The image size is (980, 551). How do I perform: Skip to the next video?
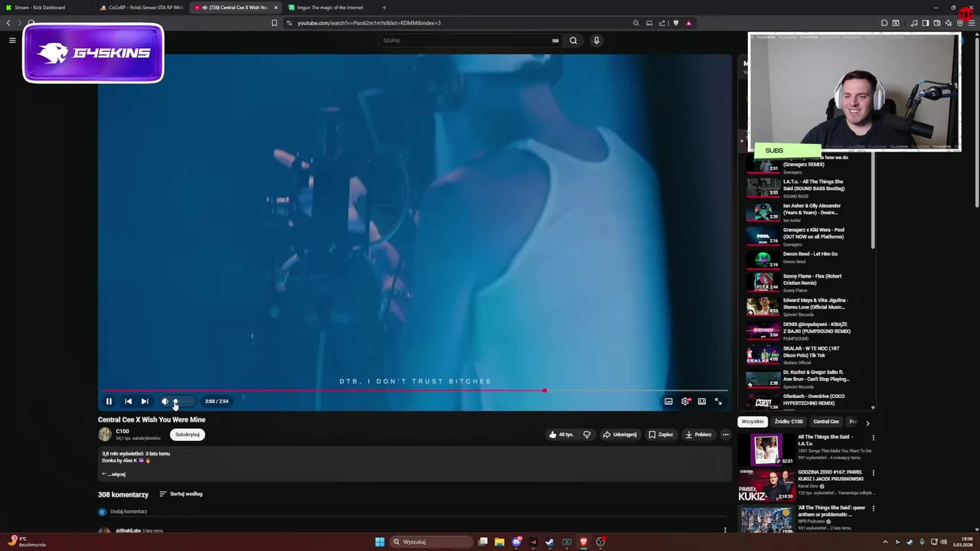tap(145, 401)
